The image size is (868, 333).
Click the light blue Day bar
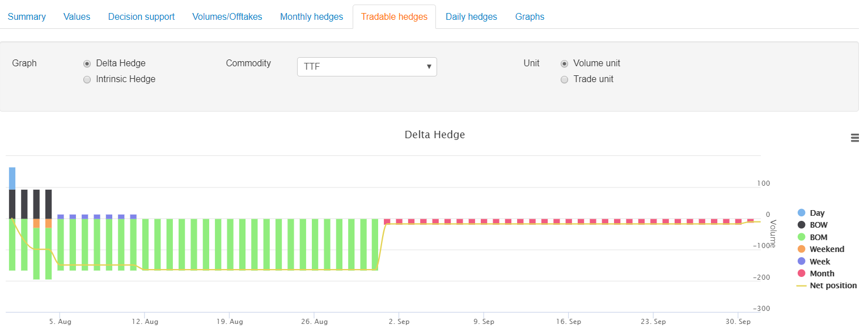point(12,178)
